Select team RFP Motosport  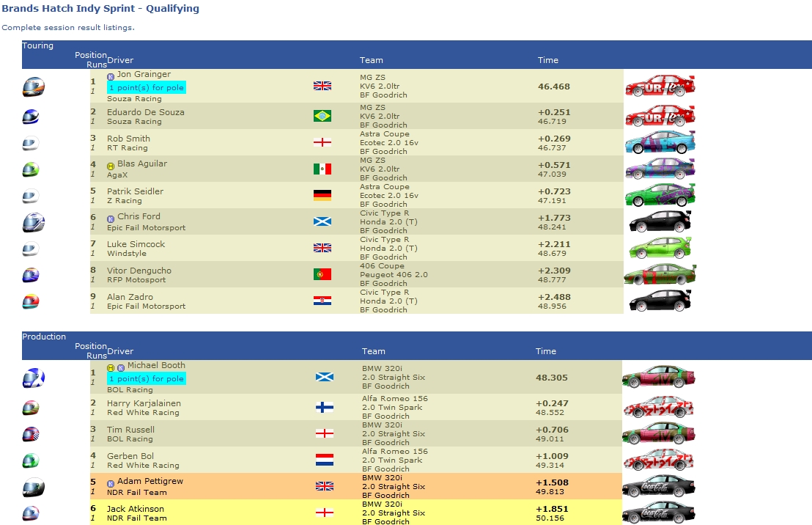136,280
